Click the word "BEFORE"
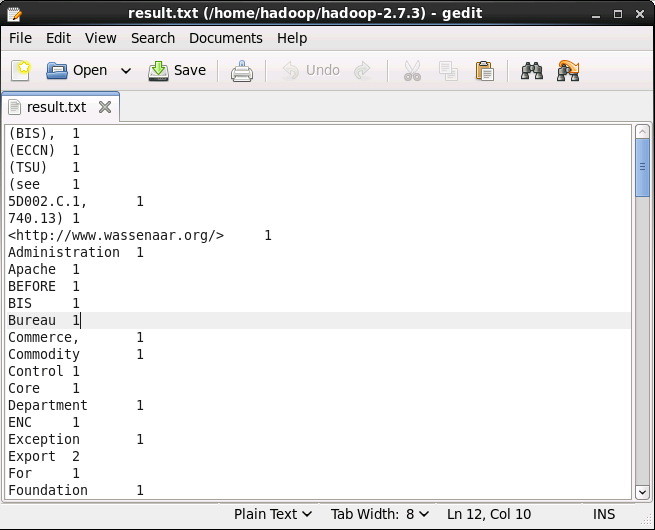Viewport: 655px width, 530px height. (x=32, y=287)
